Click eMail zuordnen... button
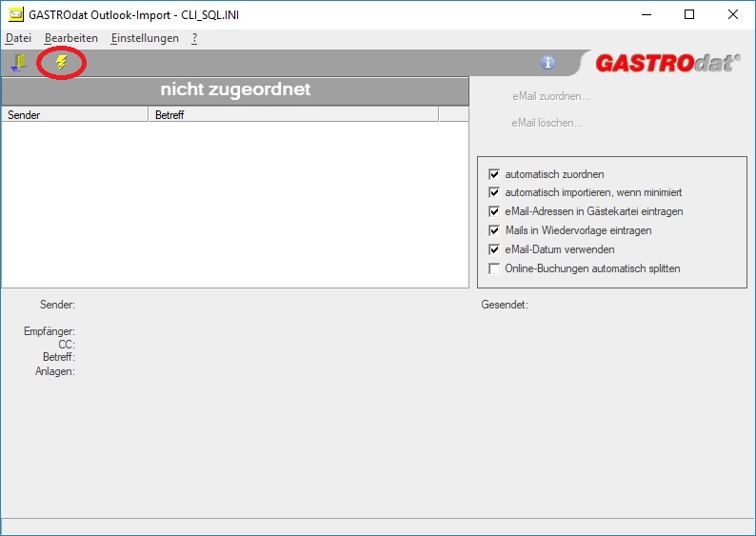 [551, 96]
